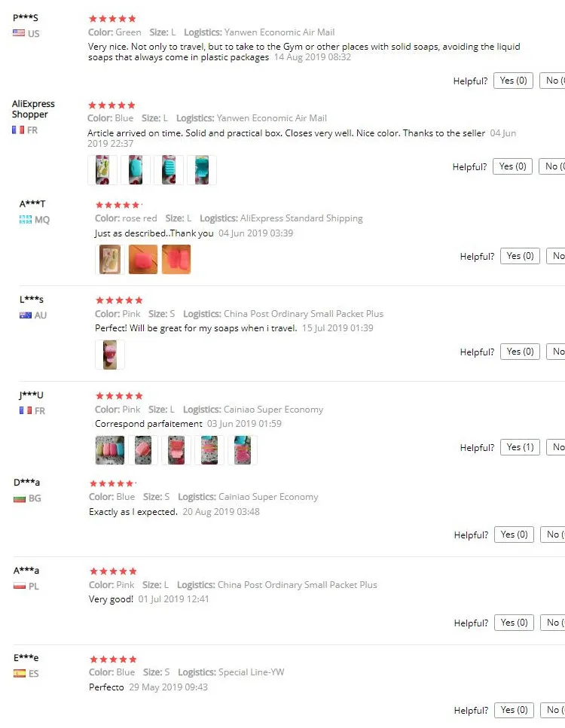Click the star rating on P***S's review
This screenshot has width=565, height=728.
112,19
